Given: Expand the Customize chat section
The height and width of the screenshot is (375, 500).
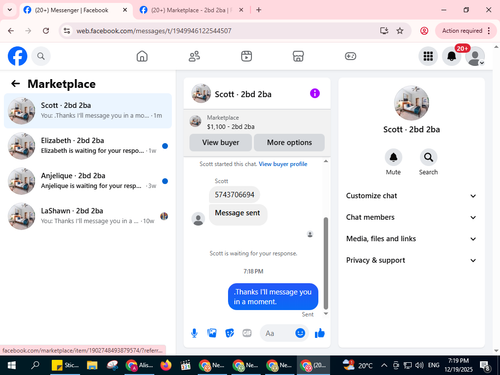Looking at the screenshot, I should tap(411, 196).
